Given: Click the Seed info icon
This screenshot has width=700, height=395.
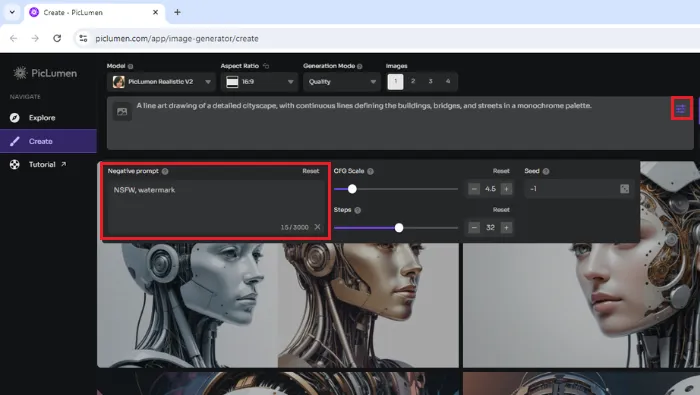Looking at the screenshot, I should click(546, 171).
